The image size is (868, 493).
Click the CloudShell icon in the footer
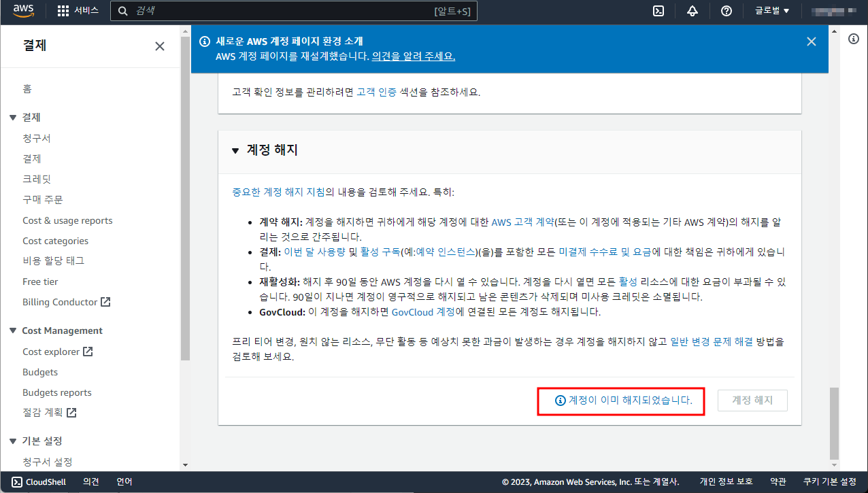click(x=16, y=481)
